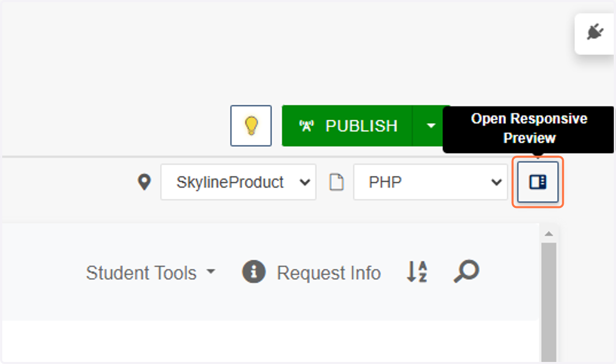Click the vertical scrollbar thumb
This screenshot has height=364, width=616.
point(549,303)
